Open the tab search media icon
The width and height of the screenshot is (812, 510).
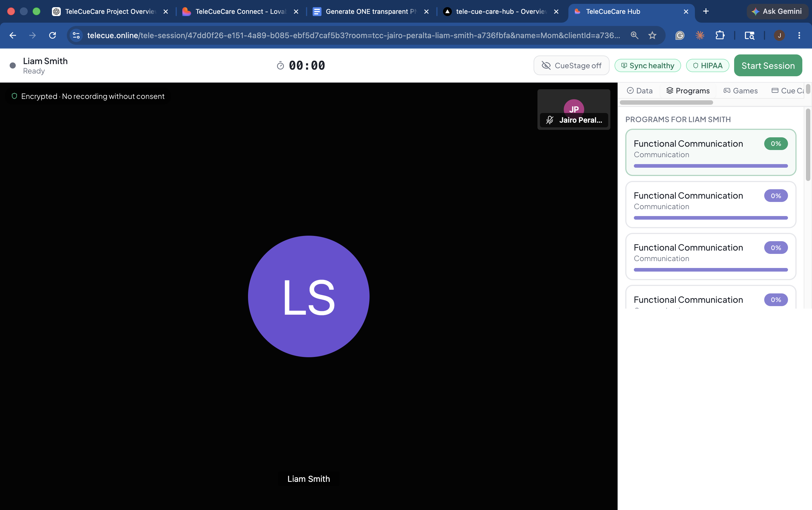749,35
